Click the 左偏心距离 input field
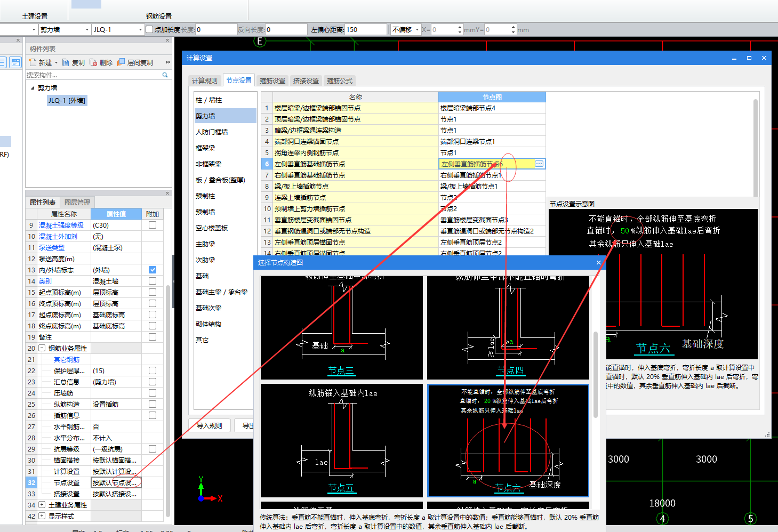Viewport: 778px width, 532px height. [366, 30]
